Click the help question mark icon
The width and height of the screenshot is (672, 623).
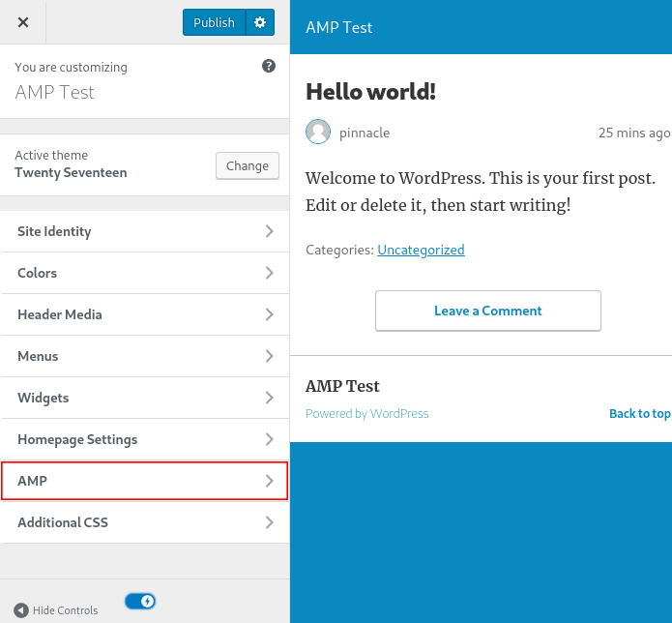point(269,66)
